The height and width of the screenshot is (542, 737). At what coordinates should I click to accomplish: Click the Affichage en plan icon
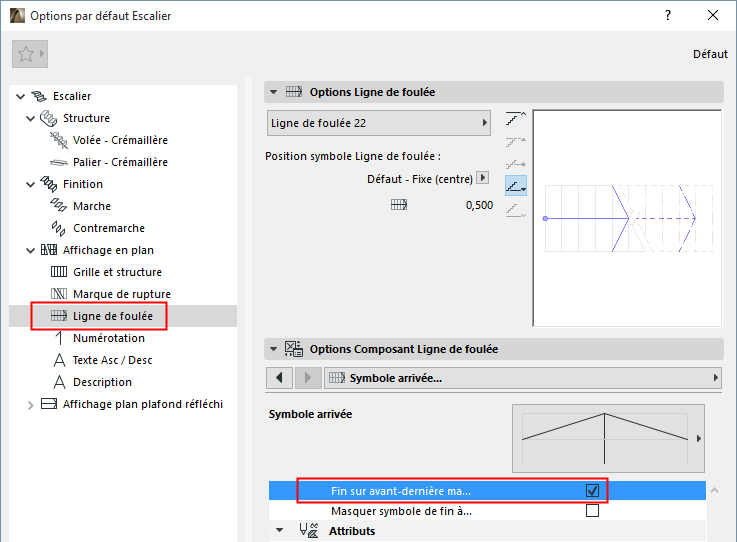coord(49,250)
